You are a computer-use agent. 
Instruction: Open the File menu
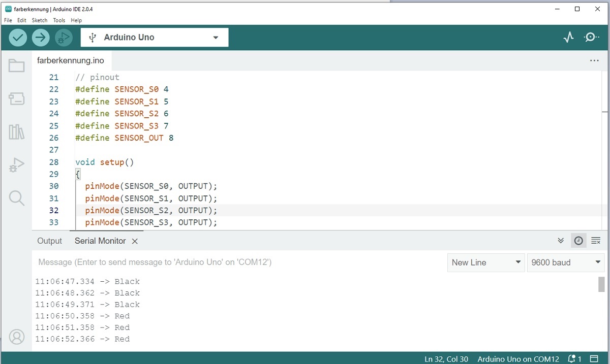point(8,20)
